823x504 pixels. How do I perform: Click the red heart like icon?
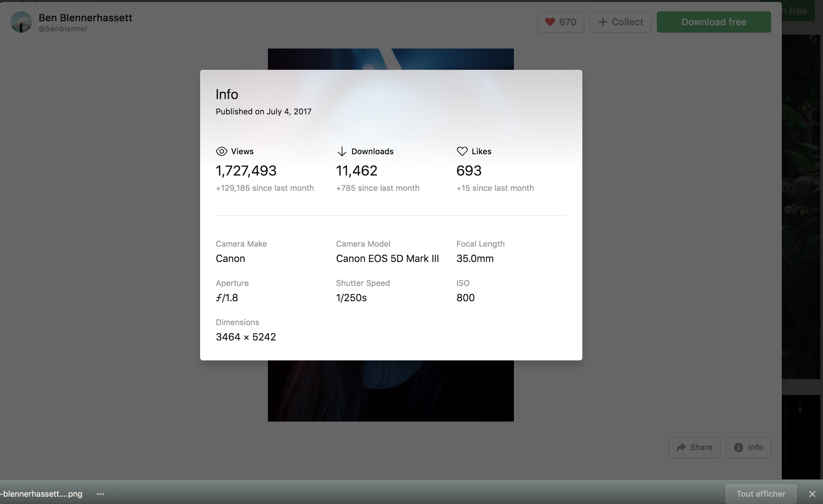click(549, 22)
